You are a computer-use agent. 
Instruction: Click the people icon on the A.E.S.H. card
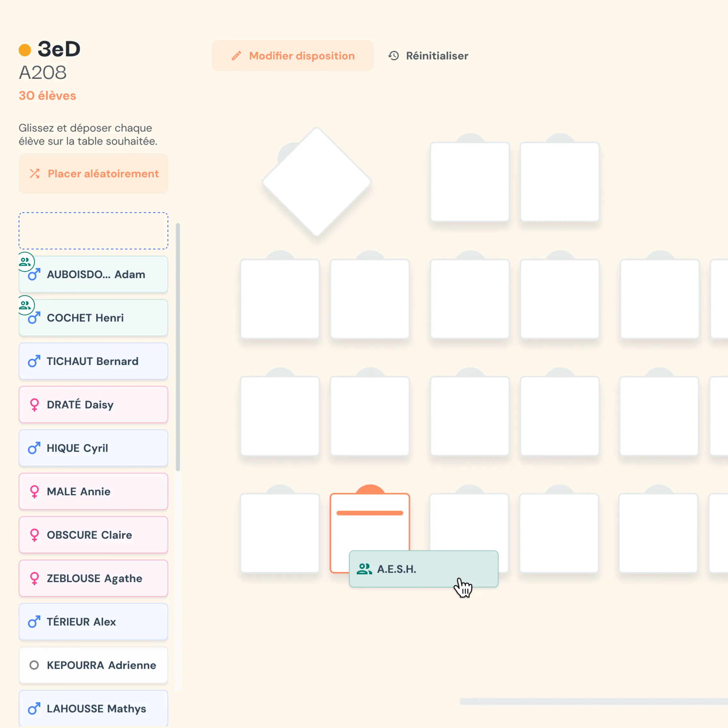364,569
